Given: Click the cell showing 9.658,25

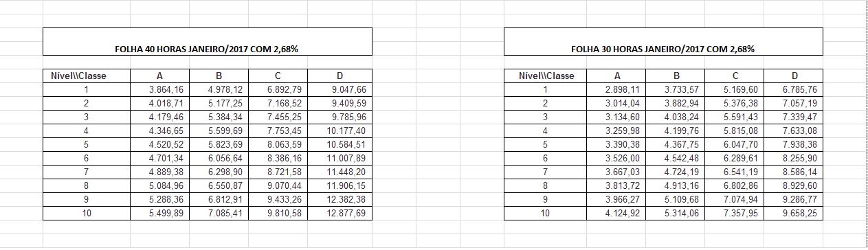Looking at the screenshot, I should pyautogui.click(x=794, y=214).
